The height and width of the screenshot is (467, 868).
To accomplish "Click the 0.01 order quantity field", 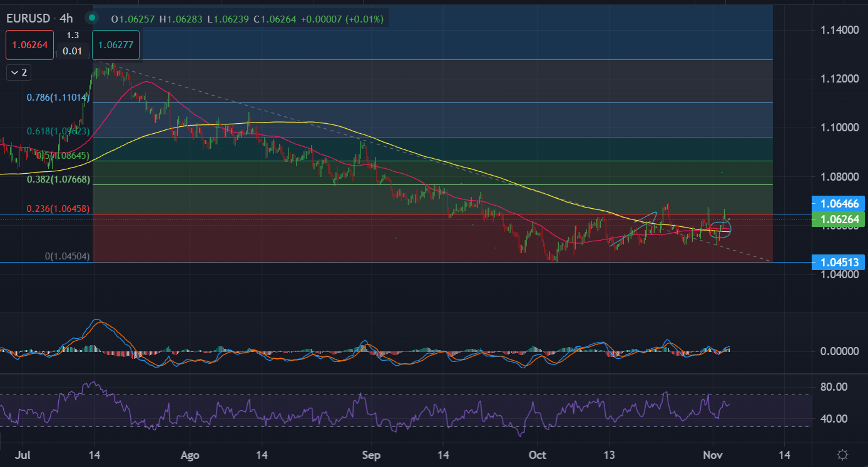I will pos(73,51).
